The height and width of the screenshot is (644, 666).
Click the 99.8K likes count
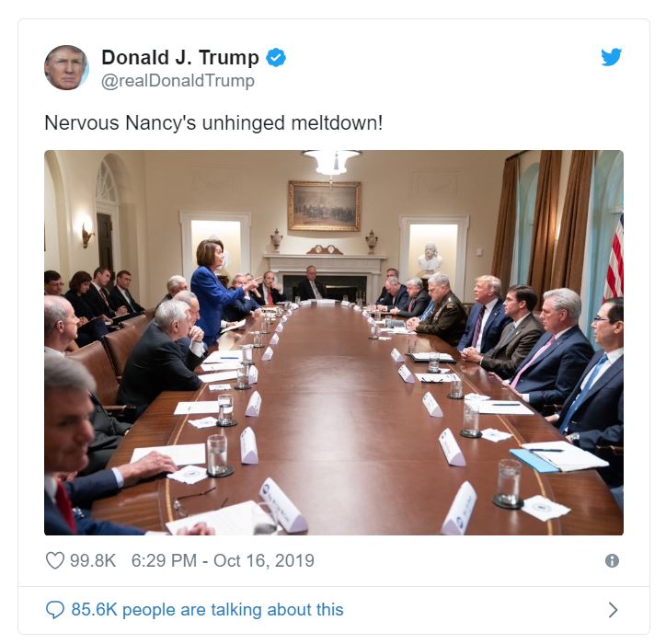[93, 560]
